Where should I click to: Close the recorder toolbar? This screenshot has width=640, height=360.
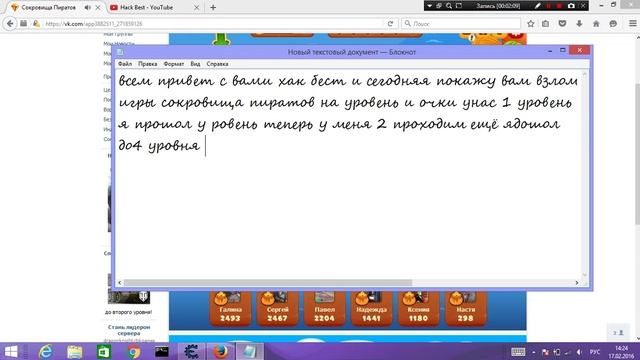(583, 6)
